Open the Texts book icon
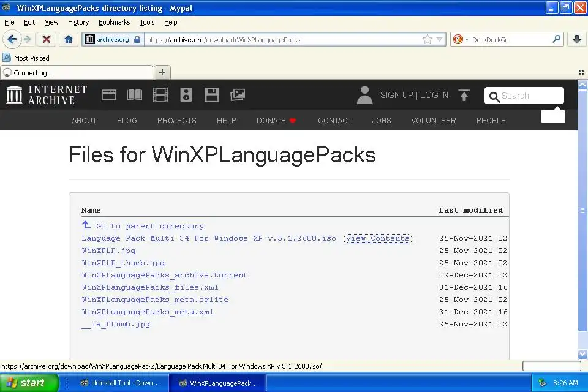Screen dimensions: 588x392 [135, 95]
